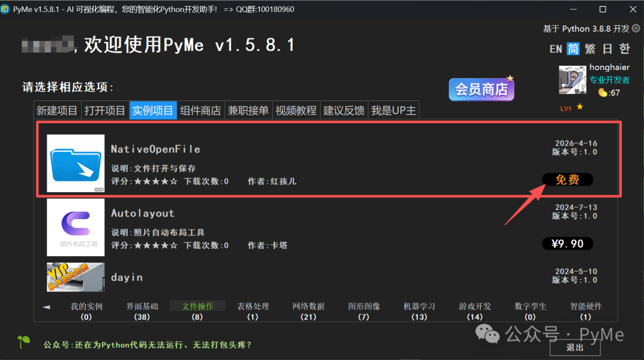
Task: Click the Autolayout project thumbnail
Action: pos(76,227)
